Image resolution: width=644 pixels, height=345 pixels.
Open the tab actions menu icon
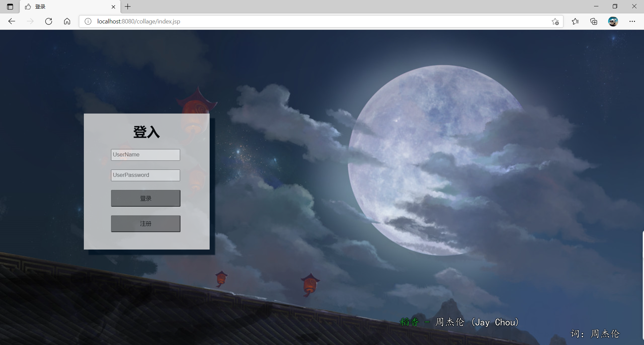(x=10, y=7)
